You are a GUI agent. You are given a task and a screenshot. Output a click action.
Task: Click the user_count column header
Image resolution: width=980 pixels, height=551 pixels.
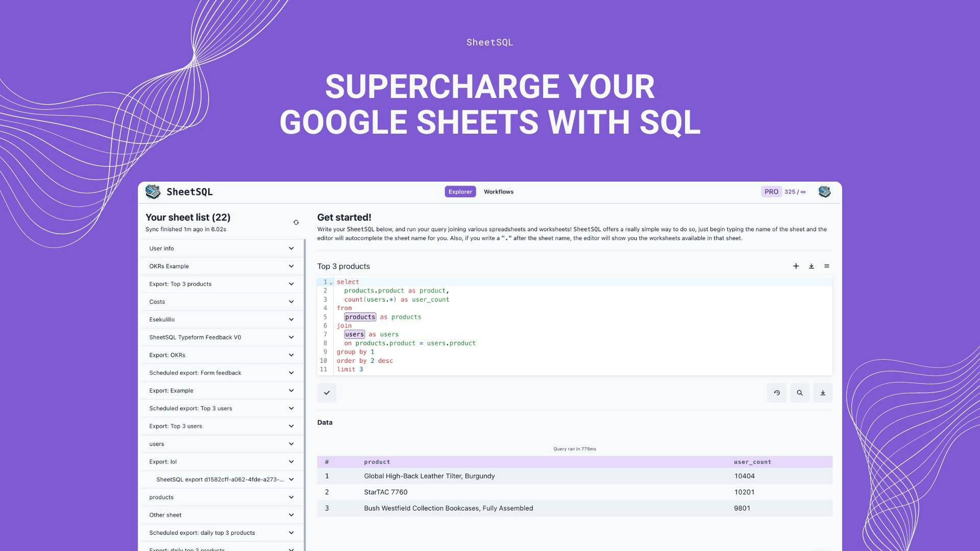[x=752, y=462]
